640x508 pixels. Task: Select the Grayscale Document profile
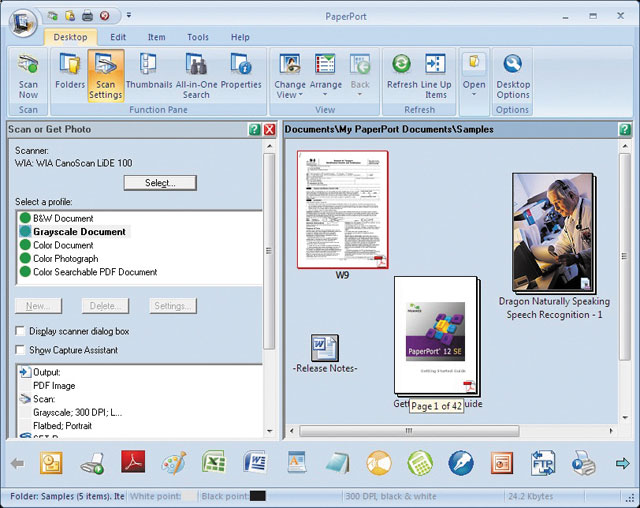(73, 231)
